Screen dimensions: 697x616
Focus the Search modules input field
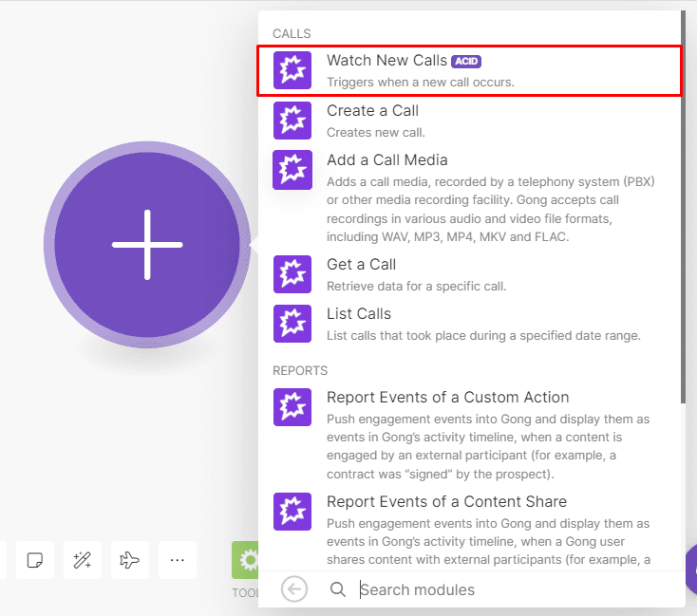click(x=513, y=589)
